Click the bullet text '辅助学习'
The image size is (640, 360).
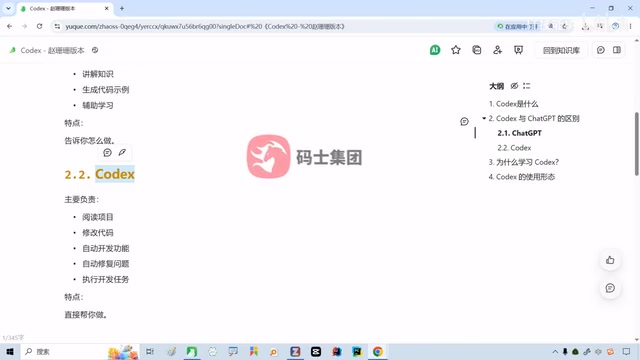point(98,105)
